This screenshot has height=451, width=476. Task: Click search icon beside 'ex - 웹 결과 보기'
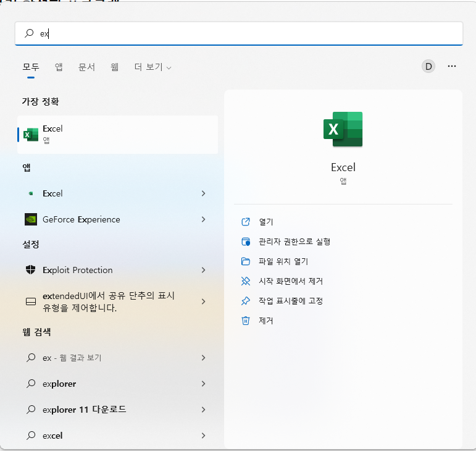(x=31, y=358)
